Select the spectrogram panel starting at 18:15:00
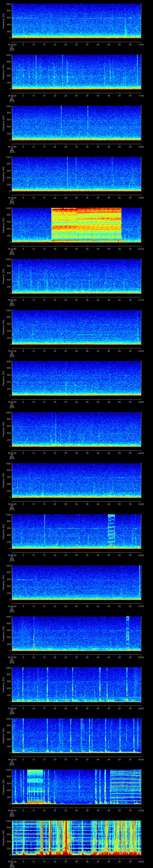Viewport: 153px width, 868px height. pos(77,21)
